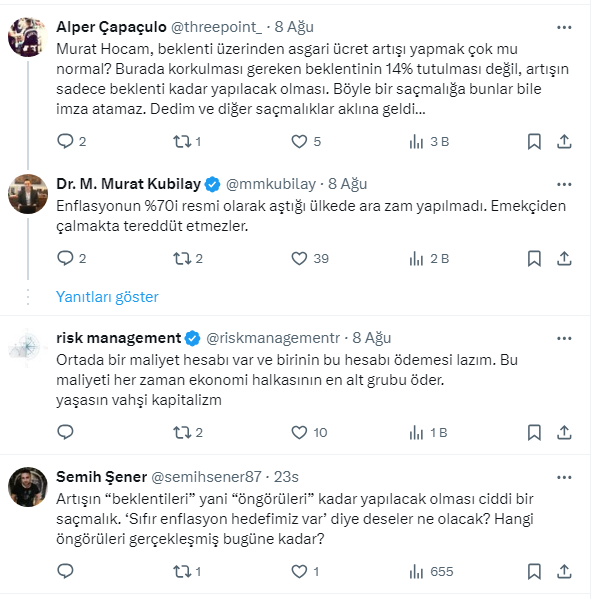Click Semih Şener's profile avatar
The width and height of the screenshot is (604, 599).
27,487
